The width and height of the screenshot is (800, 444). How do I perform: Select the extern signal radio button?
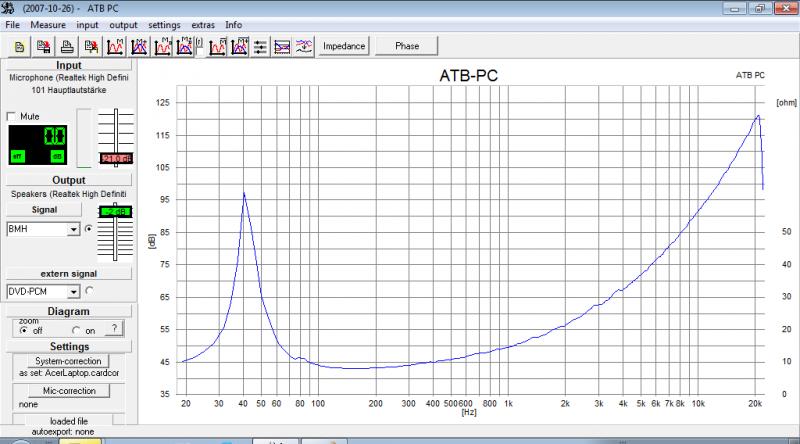pos(90,291)
